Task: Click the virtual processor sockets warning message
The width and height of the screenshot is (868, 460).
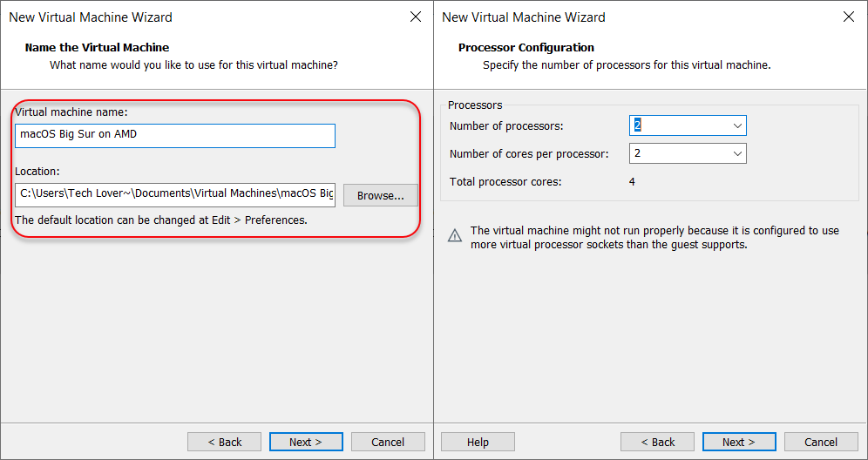Action: click(654, 237)
